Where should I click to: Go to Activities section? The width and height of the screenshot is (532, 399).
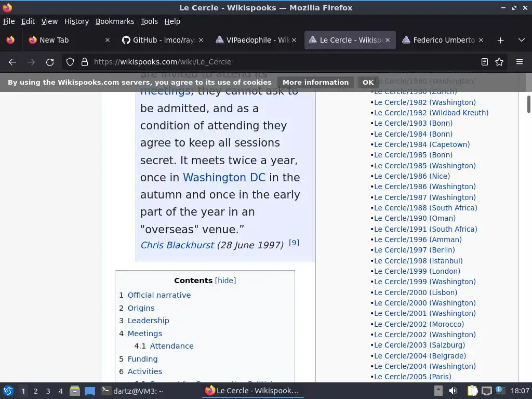click(x=145, y=371)
